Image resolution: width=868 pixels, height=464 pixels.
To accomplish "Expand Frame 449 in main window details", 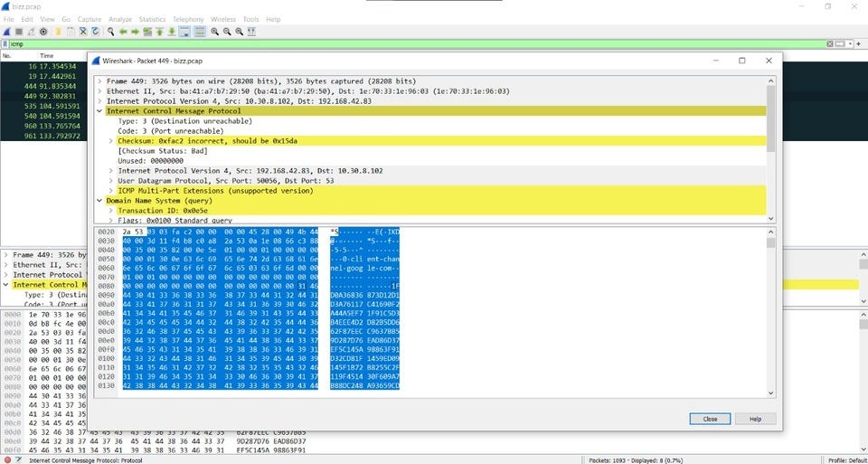I will tap(6, 255).
